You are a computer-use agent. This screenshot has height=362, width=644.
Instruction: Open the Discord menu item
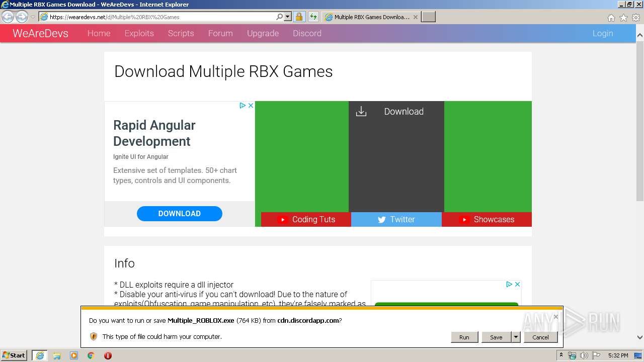click(307, 33)
